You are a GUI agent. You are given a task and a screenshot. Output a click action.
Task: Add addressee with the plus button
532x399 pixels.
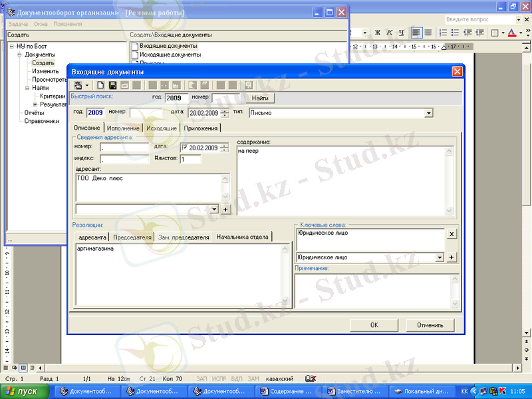[225, 209]
